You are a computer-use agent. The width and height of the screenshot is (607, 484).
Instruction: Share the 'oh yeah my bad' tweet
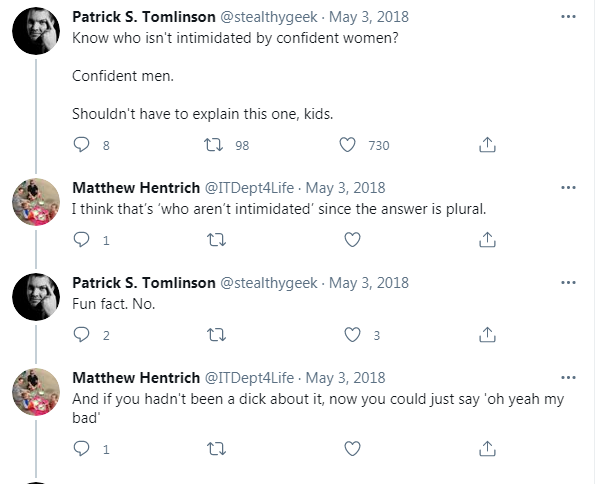click(x=487, y=448)
